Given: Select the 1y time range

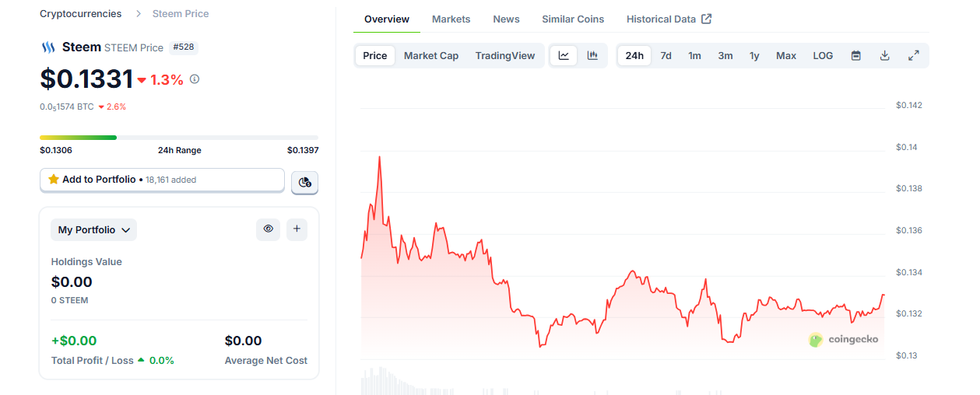Looking at the screenshot, I should pos(754,55).
